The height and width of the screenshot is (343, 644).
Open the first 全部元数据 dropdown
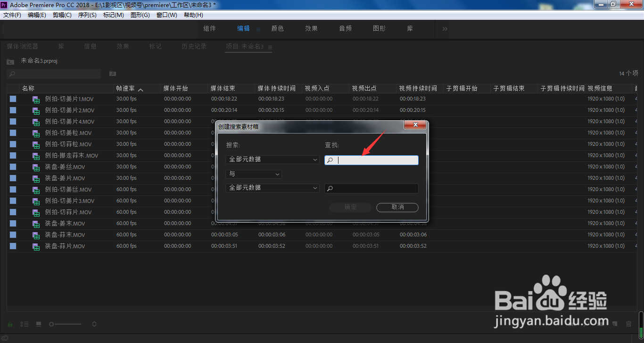click(272, 160)
